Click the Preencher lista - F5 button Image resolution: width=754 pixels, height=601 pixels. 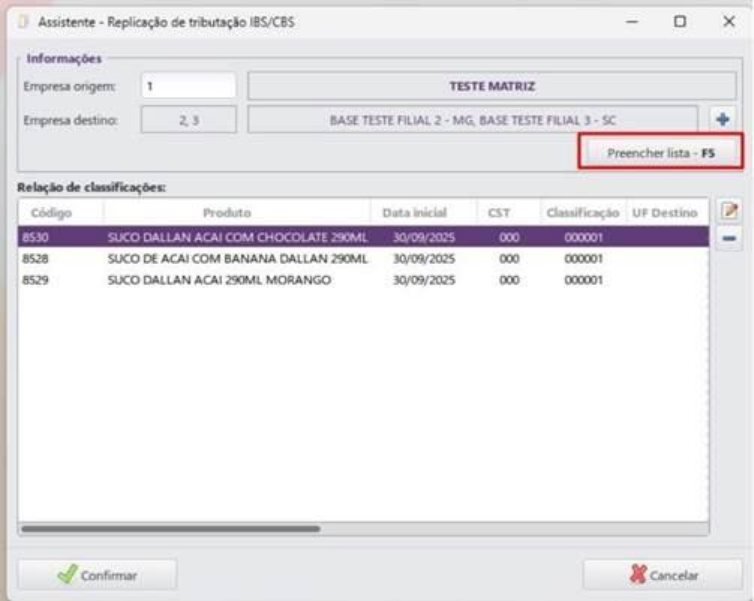tap(661, 153)
